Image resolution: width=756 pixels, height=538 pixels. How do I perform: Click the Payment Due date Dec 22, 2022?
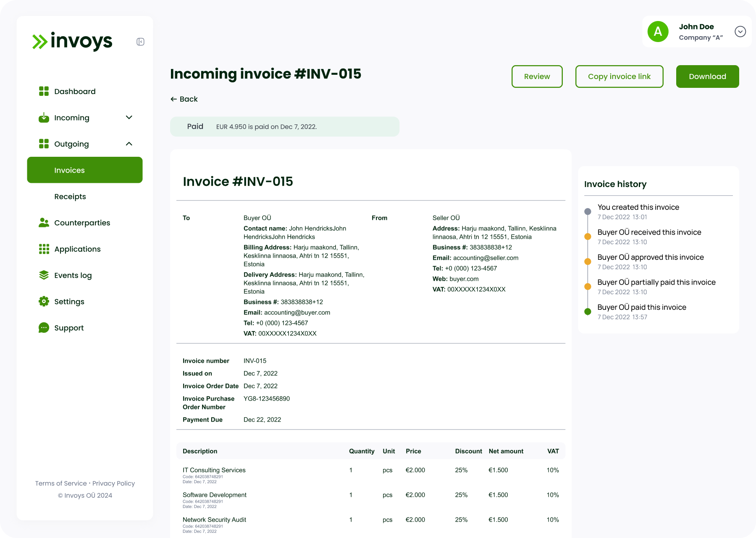tap(262, 419)
